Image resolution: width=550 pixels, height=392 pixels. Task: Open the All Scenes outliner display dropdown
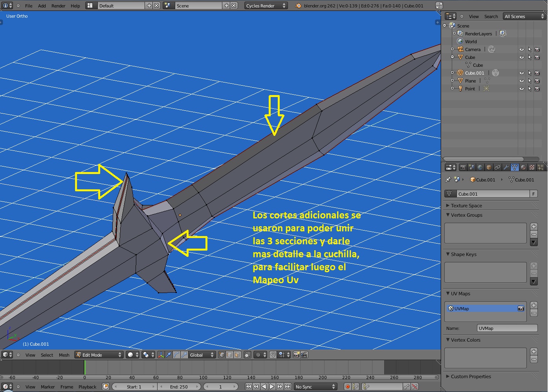point(524,16)
